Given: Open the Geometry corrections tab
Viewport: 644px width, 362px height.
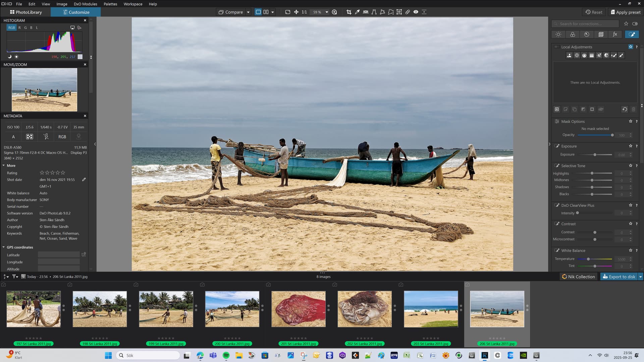Looking at the screenshot, I should click(x=601, y=34).
